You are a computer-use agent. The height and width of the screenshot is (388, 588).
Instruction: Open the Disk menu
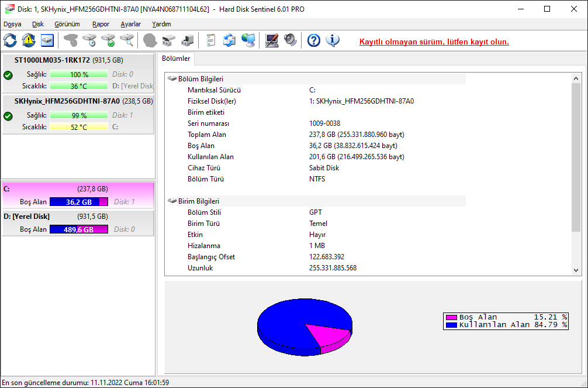pos(38,24)
